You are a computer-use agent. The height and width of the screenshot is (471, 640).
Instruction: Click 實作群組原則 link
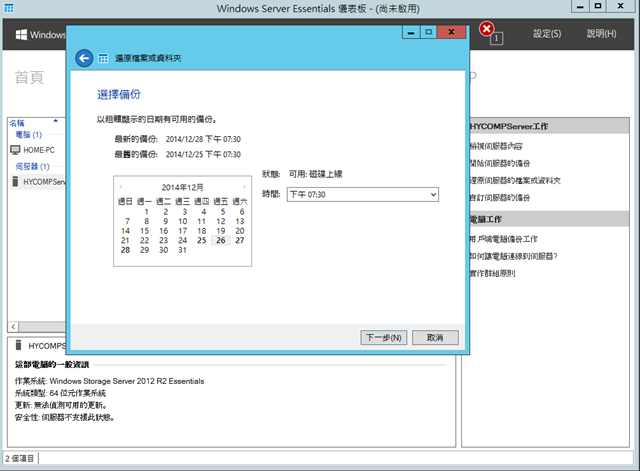click(x=492, y=273)
